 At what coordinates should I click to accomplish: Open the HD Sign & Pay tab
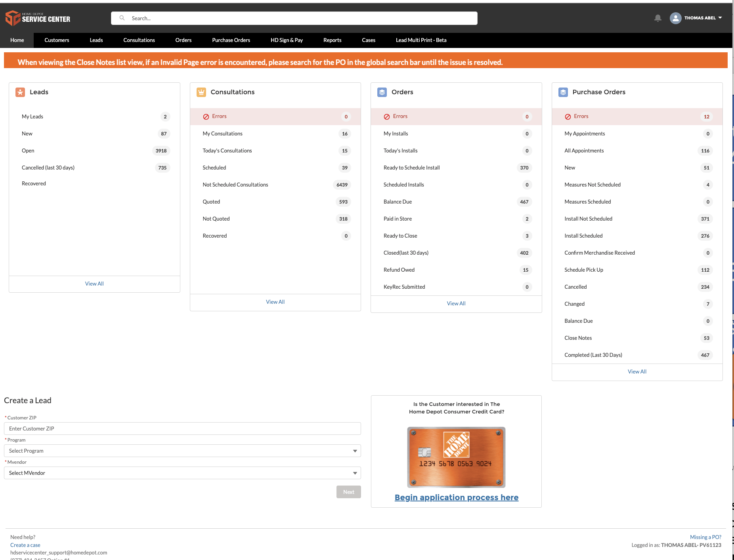[x=287, y=40]
